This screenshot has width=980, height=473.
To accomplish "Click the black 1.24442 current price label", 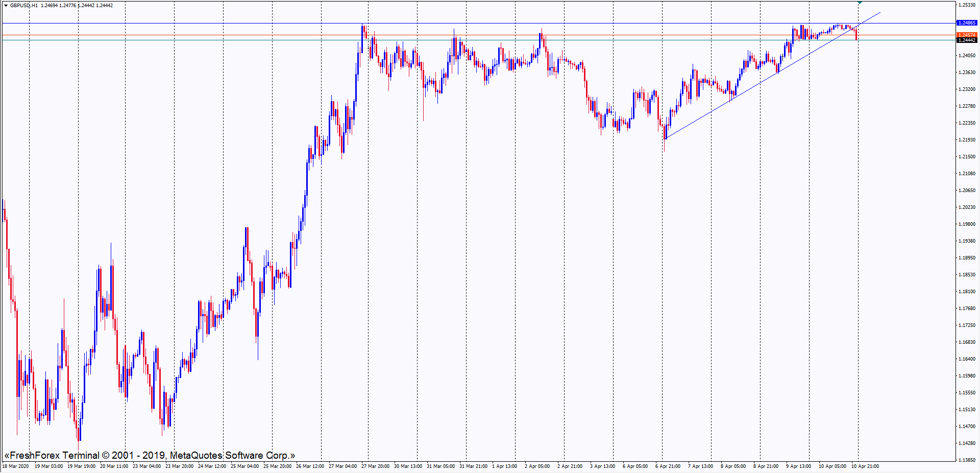I will [x=966, y=40].
